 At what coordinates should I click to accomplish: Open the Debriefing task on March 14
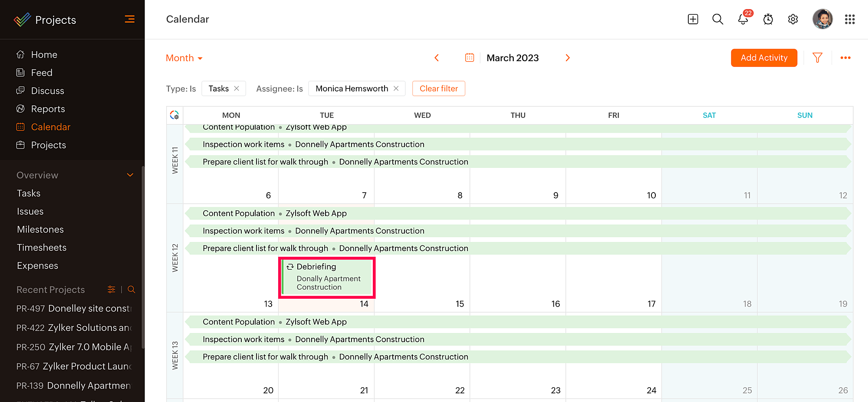327,277
